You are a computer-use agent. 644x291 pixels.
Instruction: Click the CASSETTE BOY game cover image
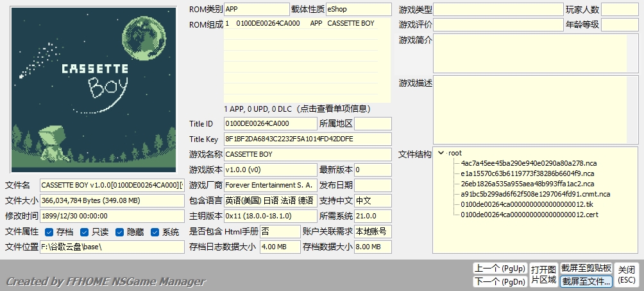coord(94,90)
